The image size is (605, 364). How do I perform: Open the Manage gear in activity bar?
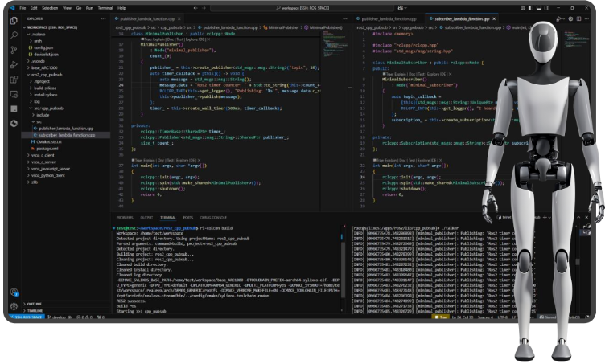(14, 306)
